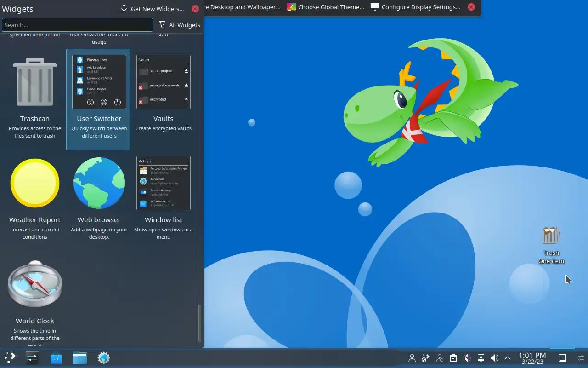The width and height of the screenshot is (588, 368).
Task: Open the panel edit mode sliders icon
Action: [581, 358]
